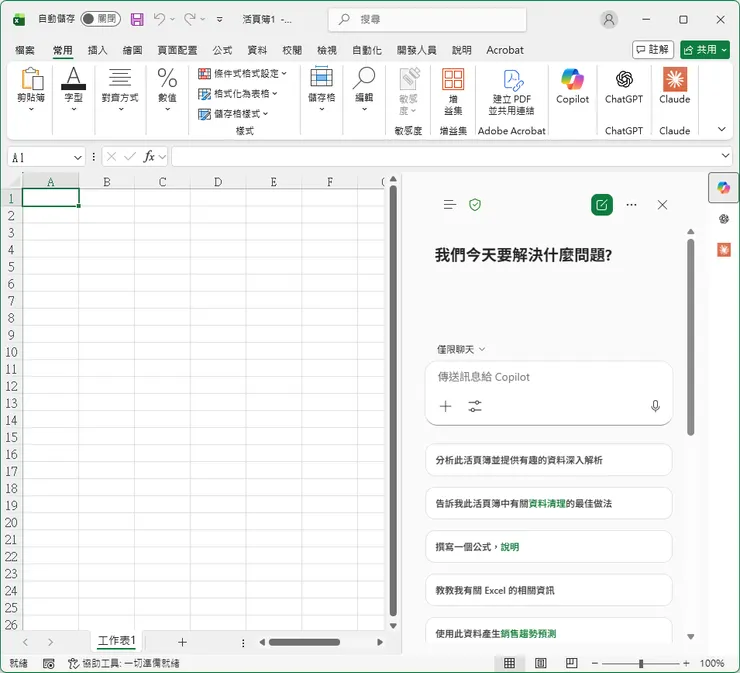
Task: Open the 剪貼簿 (Clipboard) group
Action: point(31,90)
